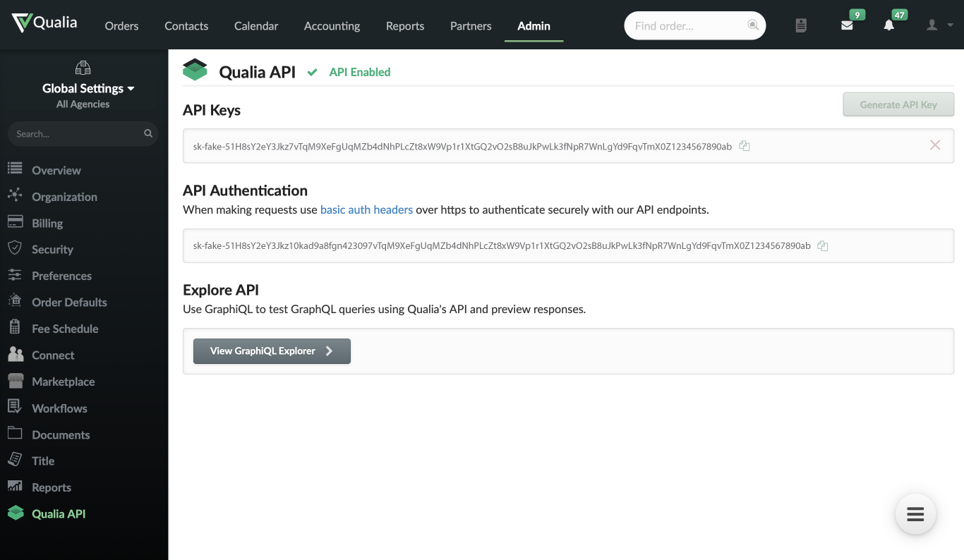
Task: Go to the Contacts tab
Action: pos(186,26)
